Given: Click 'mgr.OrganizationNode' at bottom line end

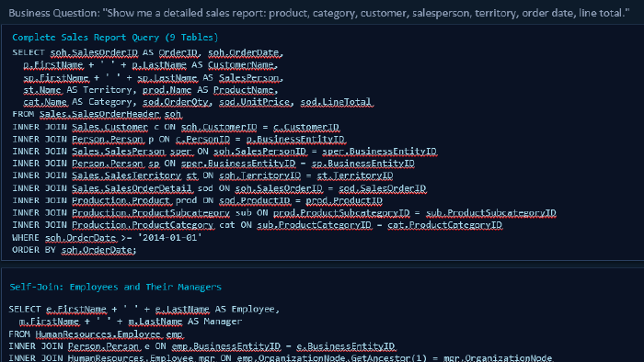Looking at the screenshot, I should coord(498,357).
